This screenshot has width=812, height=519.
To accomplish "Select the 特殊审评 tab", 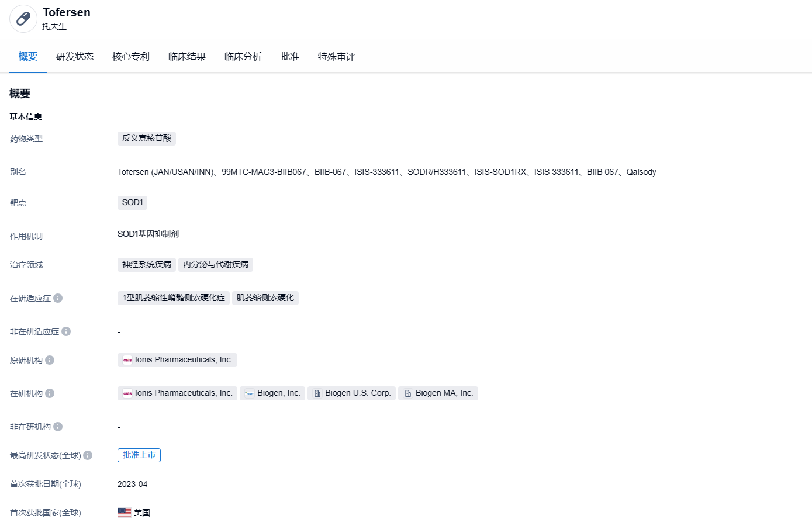I will (x=337, y=57).
